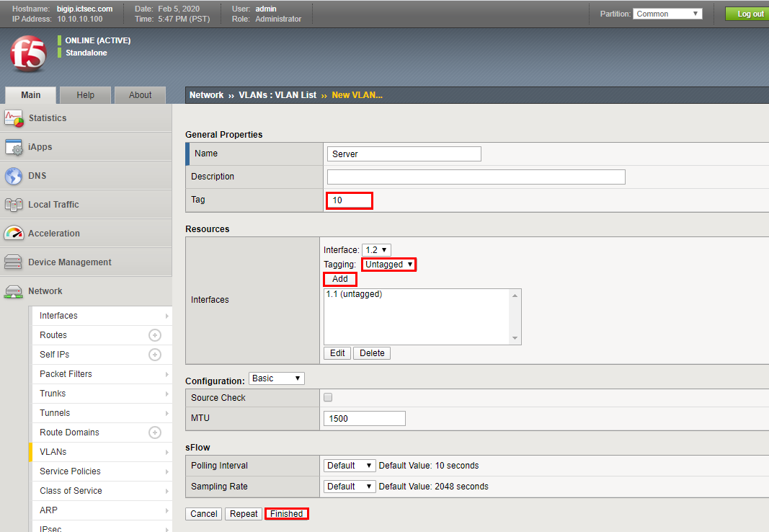Click the Delete interface button
769x532 pixels.
coord(372,353)
